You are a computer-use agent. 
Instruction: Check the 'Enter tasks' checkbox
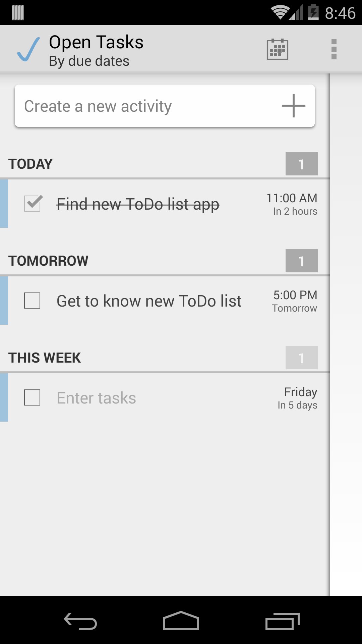click(33, 397)
